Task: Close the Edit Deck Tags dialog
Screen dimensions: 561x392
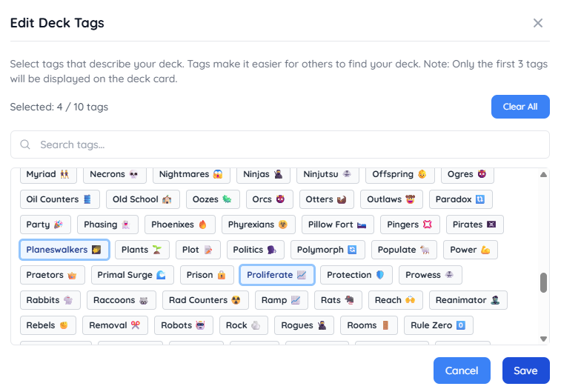Action: pyautogui.click(x=538, y=23)
